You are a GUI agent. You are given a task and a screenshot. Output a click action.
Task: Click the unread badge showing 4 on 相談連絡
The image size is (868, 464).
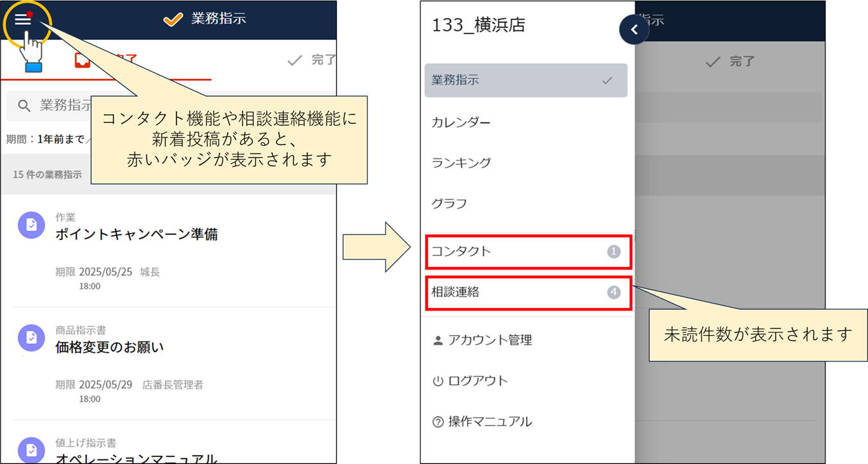(x=614, y=292)
